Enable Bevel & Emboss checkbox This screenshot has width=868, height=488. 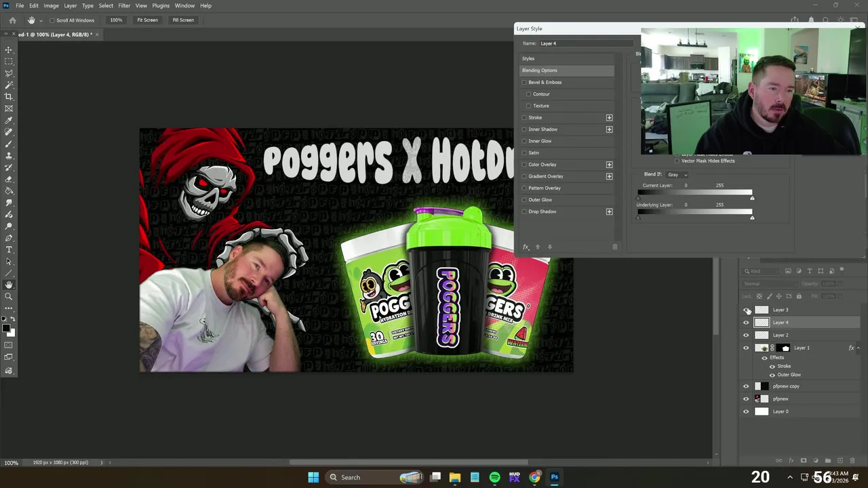tap(524, 82)
